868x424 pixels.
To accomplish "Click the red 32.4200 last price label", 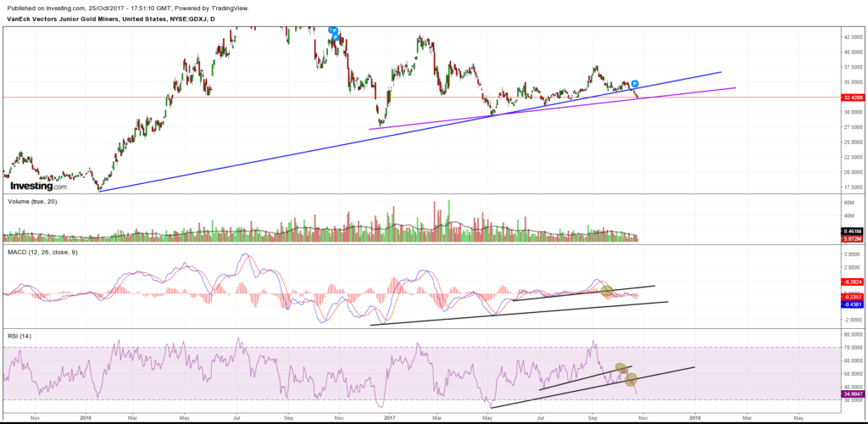I will tap(853, 98).
